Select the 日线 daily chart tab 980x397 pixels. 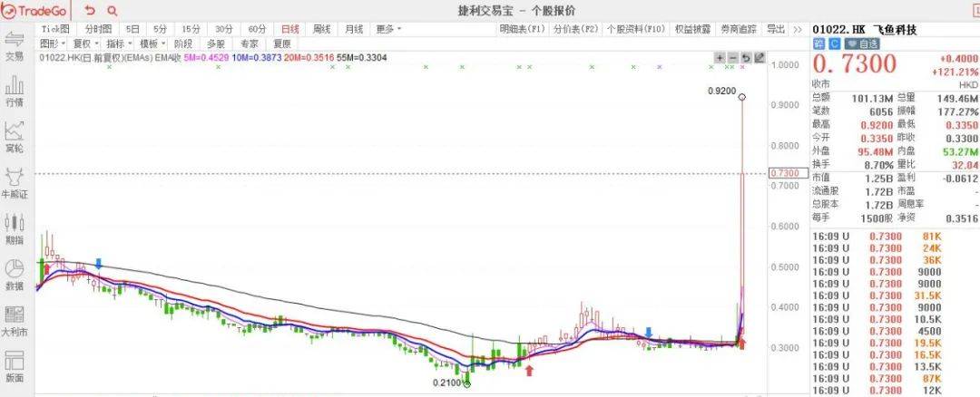tap(290, 29)
